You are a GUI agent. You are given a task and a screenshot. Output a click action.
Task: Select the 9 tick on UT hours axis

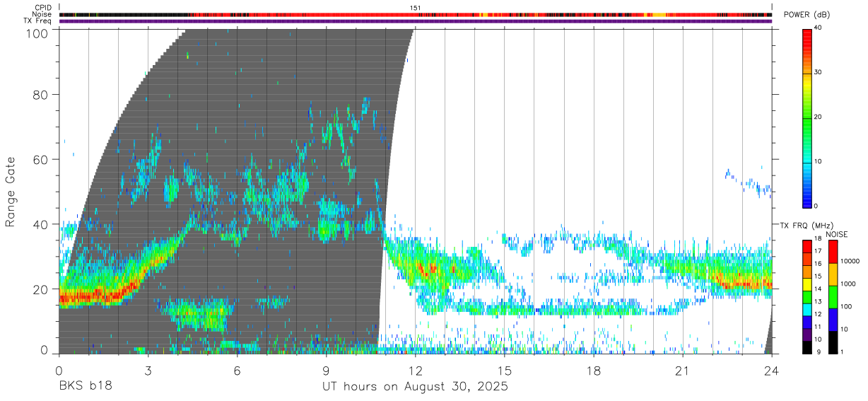tap(326, 370)
